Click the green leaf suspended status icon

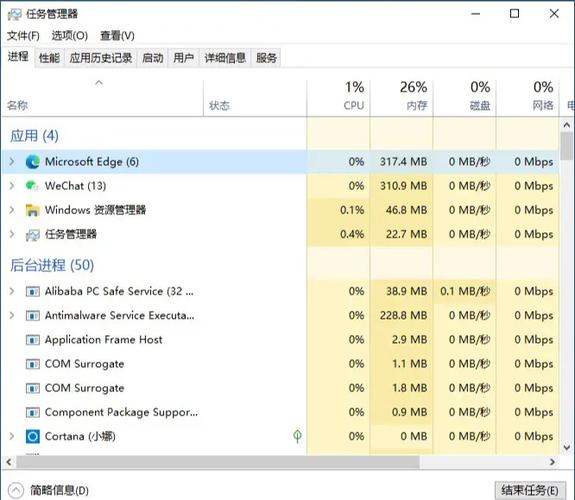tap(297, 436)
